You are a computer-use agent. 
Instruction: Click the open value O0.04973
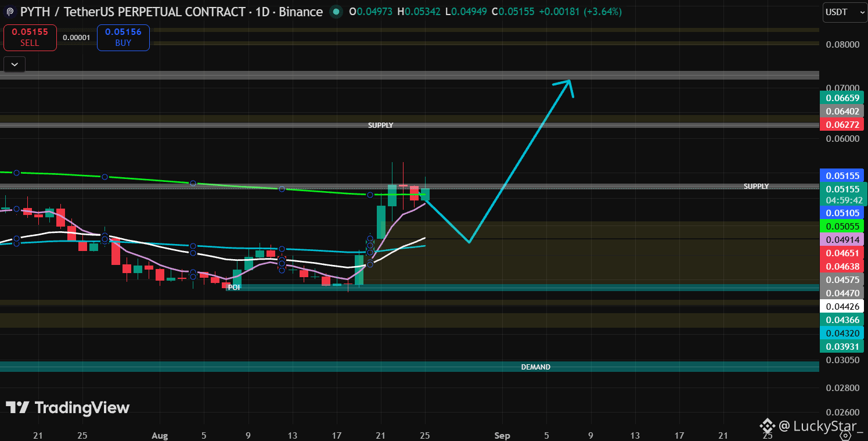[372, 12]
